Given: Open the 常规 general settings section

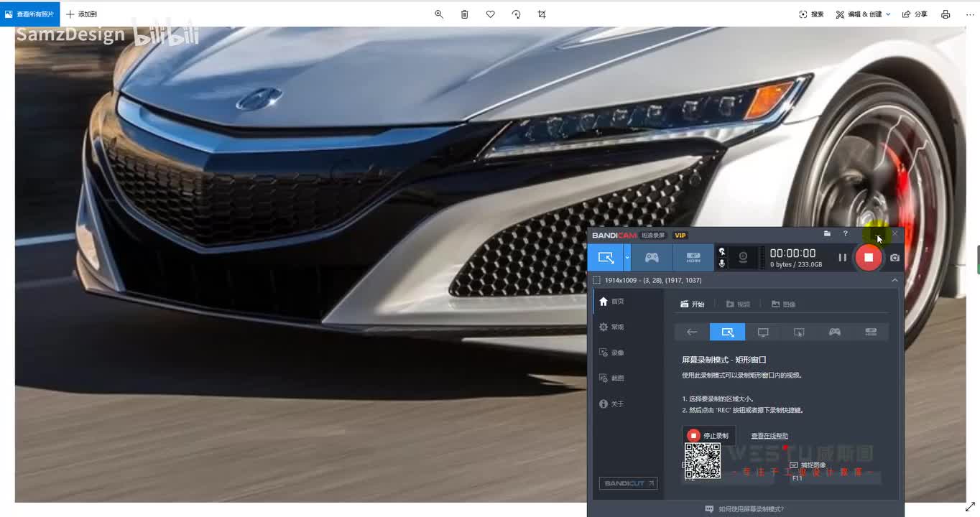Looking at the screenshot, I should (x=611, y=327).
